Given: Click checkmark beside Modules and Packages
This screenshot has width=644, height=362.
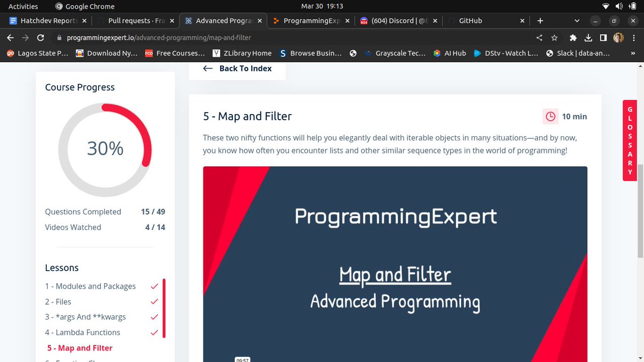Looking at the screenshot, I should coord(155,286).
